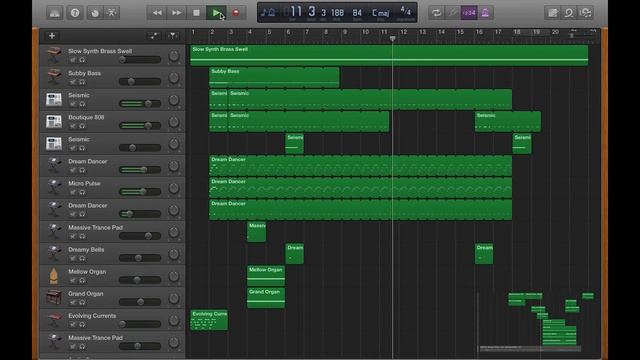Viewport: 640px width, 360px height.
Task: Change the project key C maj
Action: pyautogui.click(x=380, y=13)
